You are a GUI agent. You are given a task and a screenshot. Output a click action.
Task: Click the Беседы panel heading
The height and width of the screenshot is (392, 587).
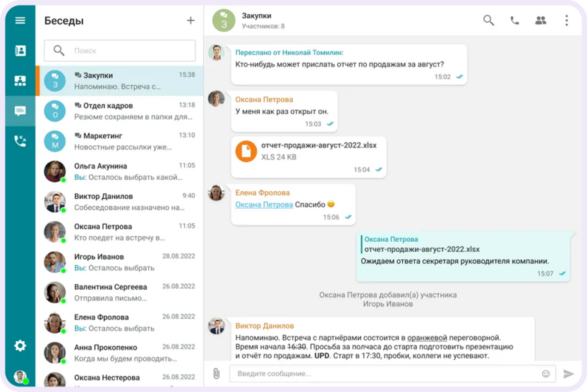point(64,20)
